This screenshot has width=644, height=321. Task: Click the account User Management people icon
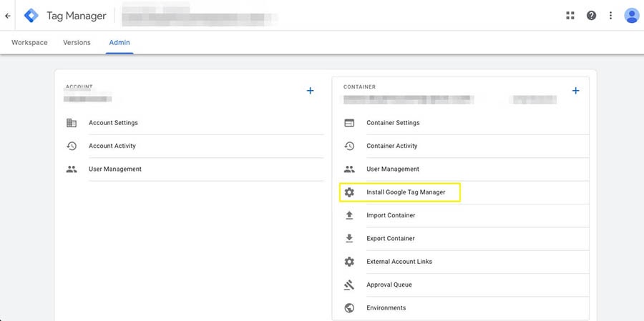72,169
